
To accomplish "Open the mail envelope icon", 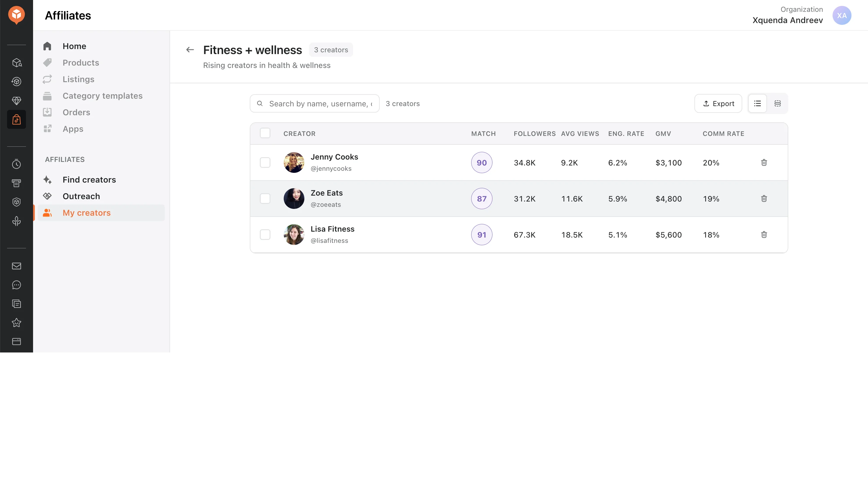I will 16,266.
